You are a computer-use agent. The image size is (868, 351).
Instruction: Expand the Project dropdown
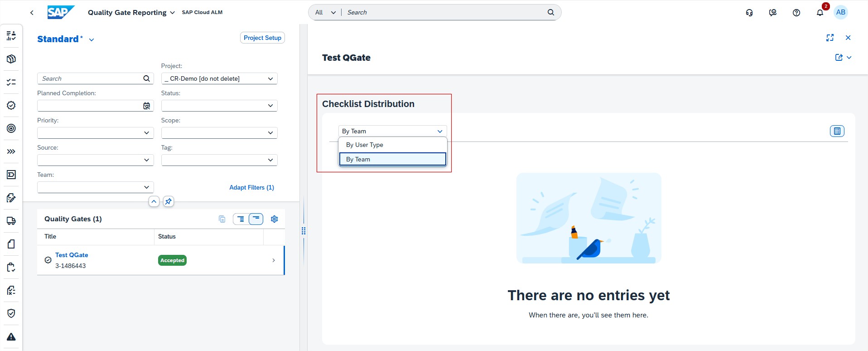[x=270, y=78]
